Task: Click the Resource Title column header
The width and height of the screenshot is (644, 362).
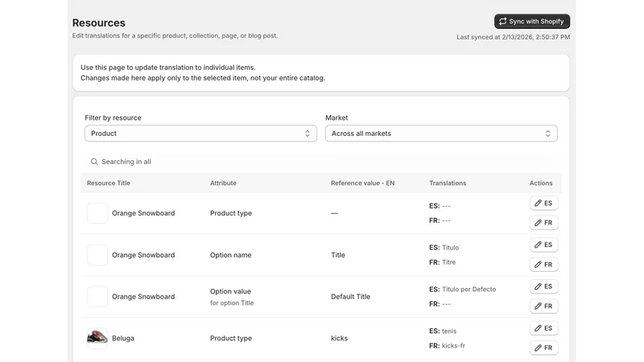Action: coord(109,183)
